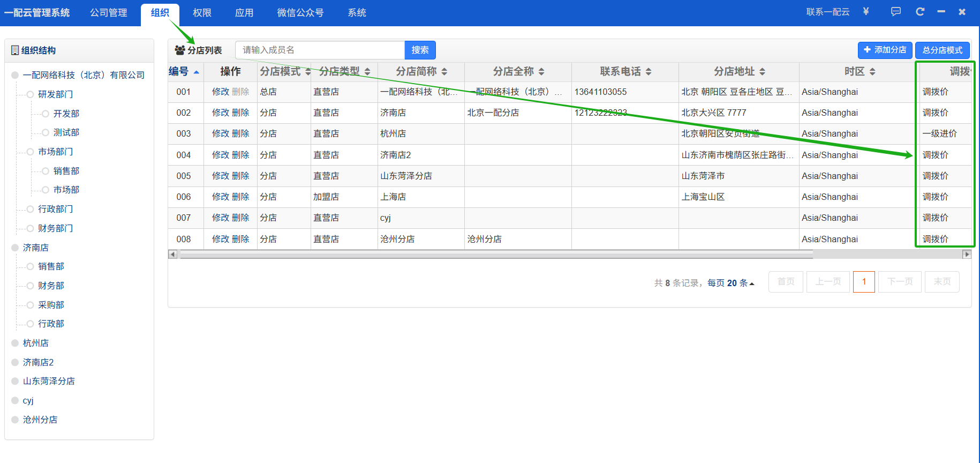Click the 末页 pagination button
Image resolution: width=980 pixels, height=463 pixels.
click(x=942, y=282)
